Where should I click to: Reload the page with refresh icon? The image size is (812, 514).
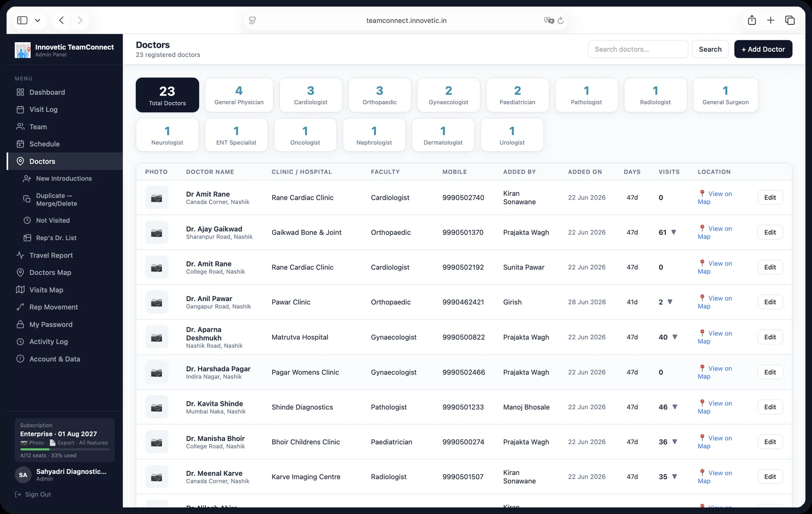pyautogui.click(x=561, y=21)
